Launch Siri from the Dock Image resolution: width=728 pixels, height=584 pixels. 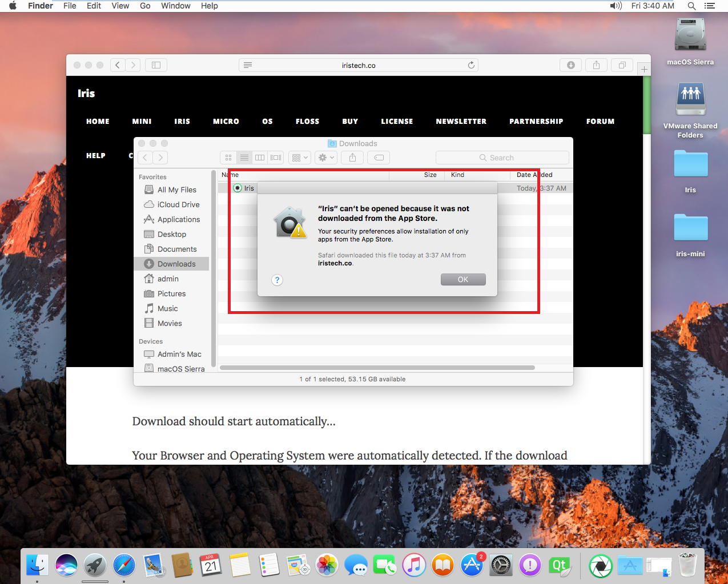(x=66, y=565)
